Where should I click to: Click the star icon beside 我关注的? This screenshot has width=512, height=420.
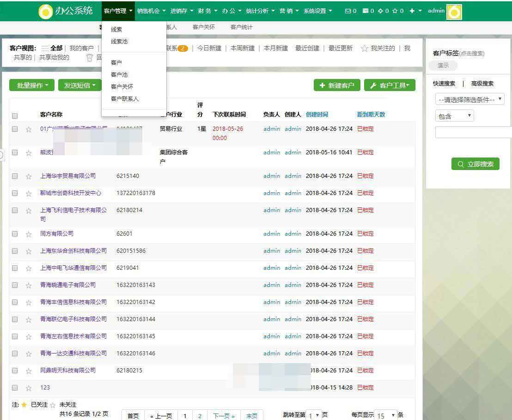[x=364, y=49]
